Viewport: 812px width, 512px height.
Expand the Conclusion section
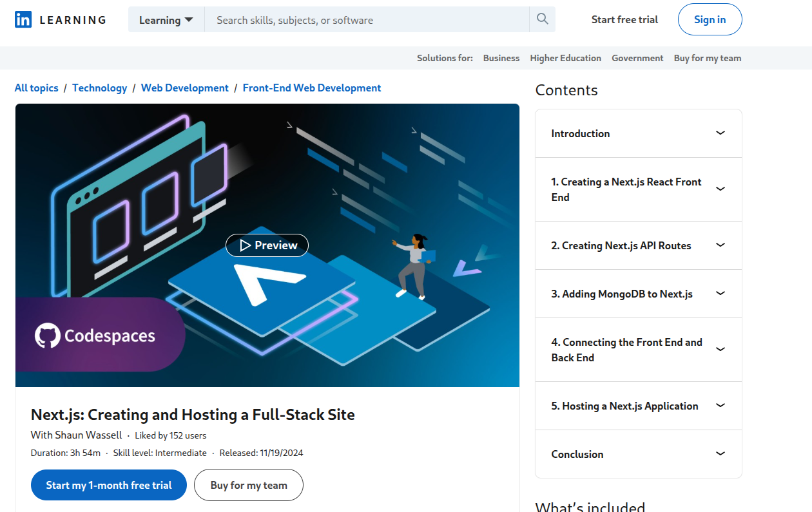[638, 454]
